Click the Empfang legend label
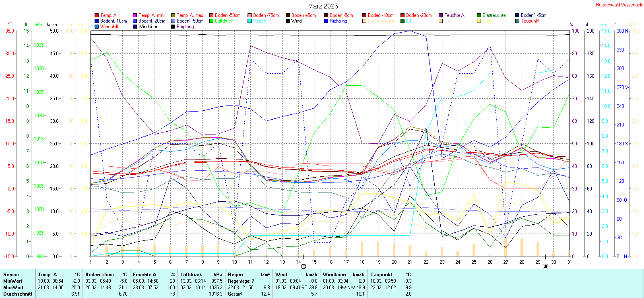644x298 pixels. 185,27
